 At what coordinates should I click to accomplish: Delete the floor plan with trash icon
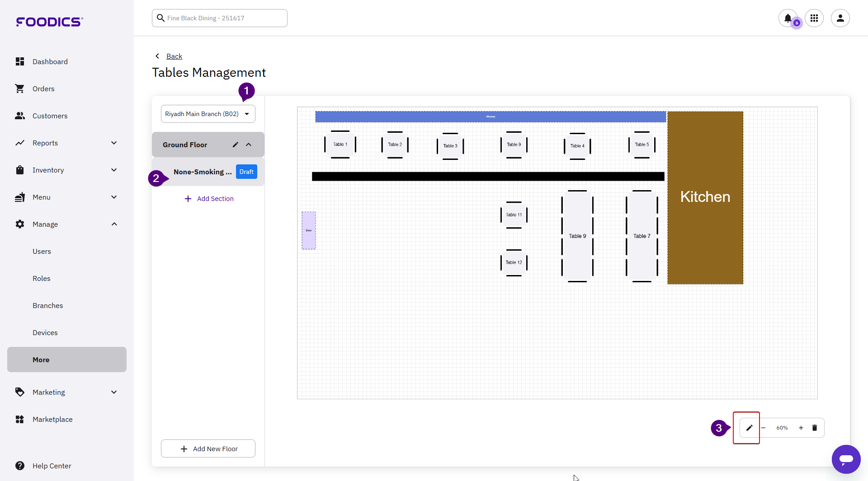(x=815, y=428)
